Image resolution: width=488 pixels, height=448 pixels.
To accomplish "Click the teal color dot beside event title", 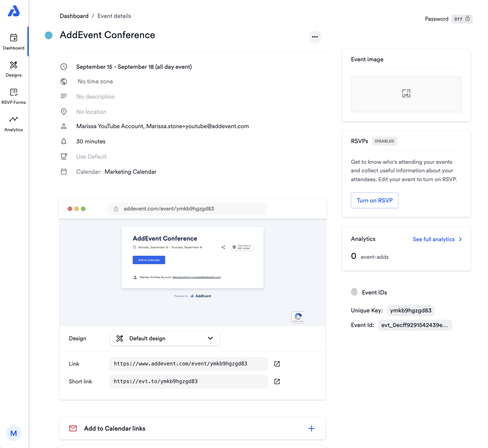I will pos(49,35).
